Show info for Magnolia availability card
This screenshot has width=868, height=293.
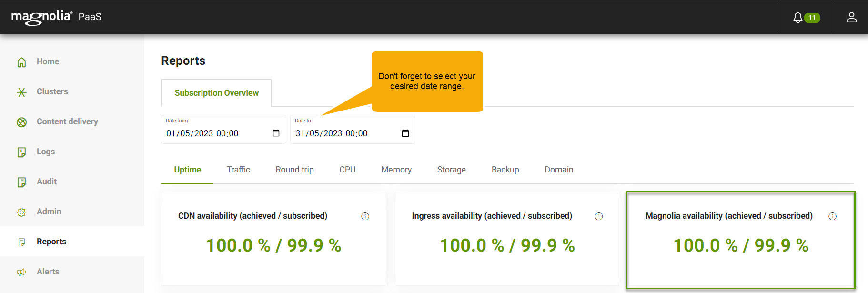pos(832,216)
